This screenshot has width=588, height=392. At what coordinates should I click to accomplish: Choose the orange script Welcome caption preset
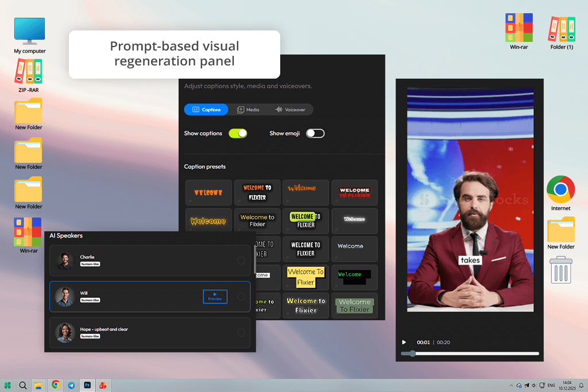(x=305, y=193)
